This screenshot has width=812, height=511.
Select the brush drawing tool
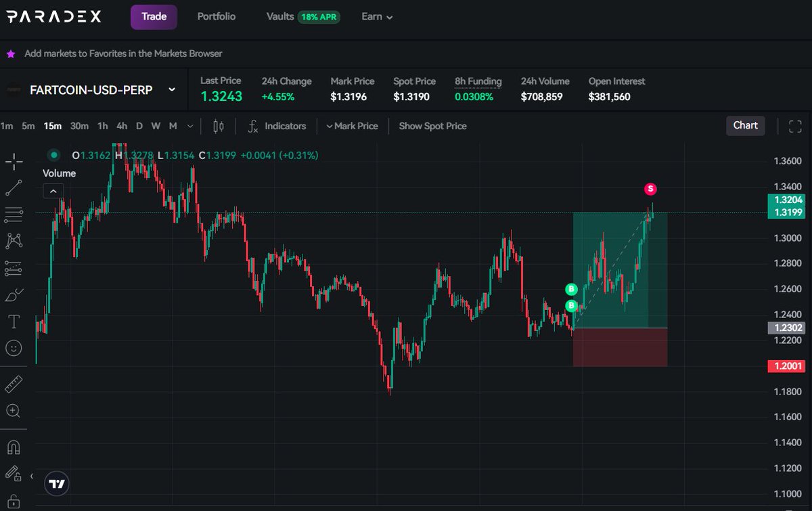14,294
